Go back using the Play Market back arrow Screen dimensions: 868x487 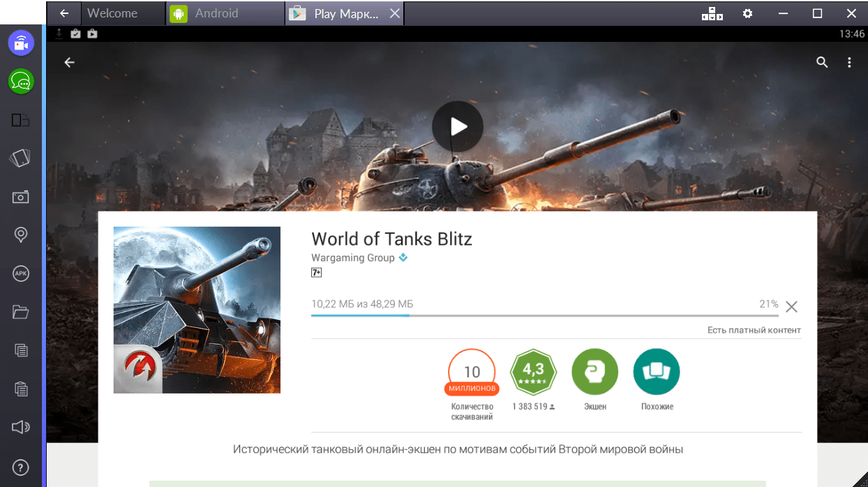pos(69,62)
